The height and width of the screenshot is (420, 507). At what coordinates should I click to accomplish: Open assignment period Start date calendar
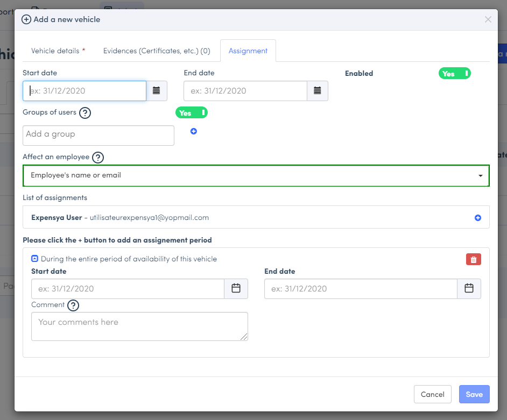click(236, 289)
